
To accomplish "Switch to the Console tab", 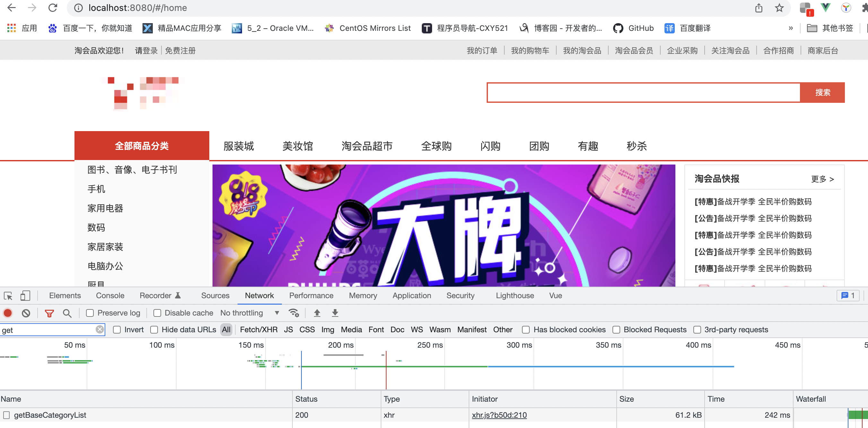I will 110,295.
